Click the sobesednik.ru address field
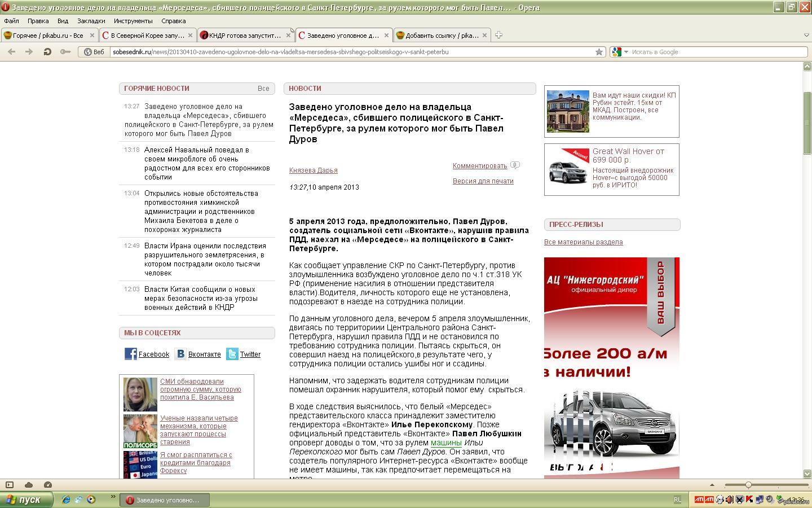Viewport: 812px width, 508px height. coord(352,52)
